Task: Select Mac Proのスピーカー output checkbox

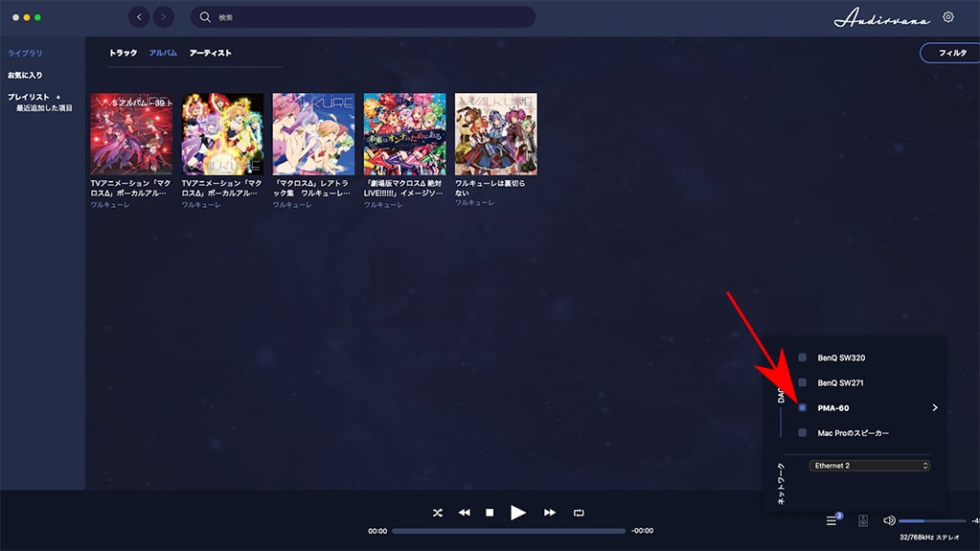Action: [803, 433]
